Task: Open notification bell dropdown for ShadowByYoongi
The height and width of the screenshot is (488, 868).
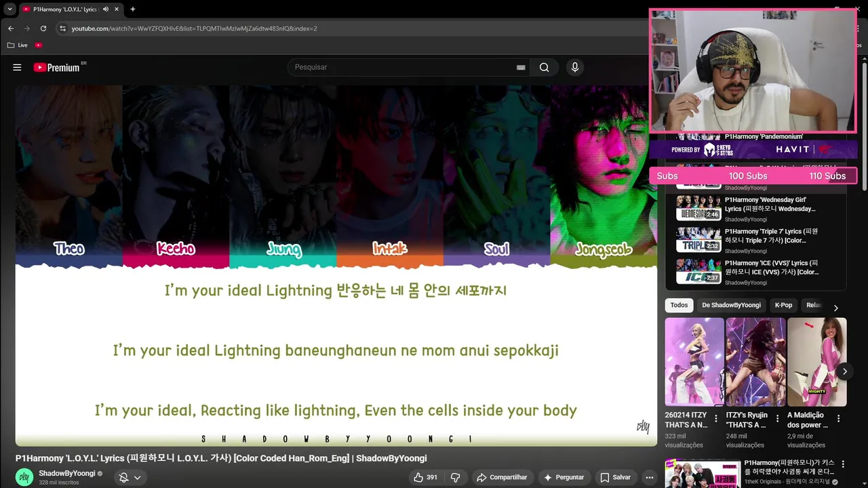Action: pyautogui.click(x=130, y=477)
